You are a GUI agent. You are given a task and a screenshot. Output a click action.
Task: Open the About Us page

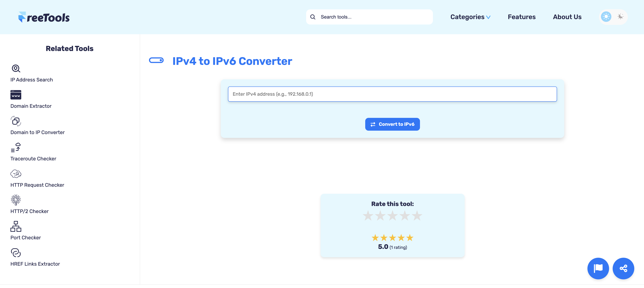[x=567, y=17]
